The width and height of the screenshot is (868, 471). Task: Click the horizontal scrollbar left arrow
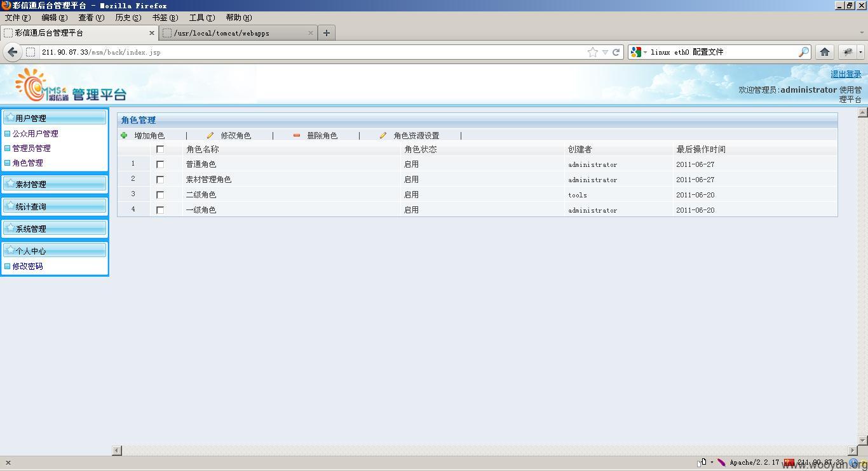coord(117,450)
